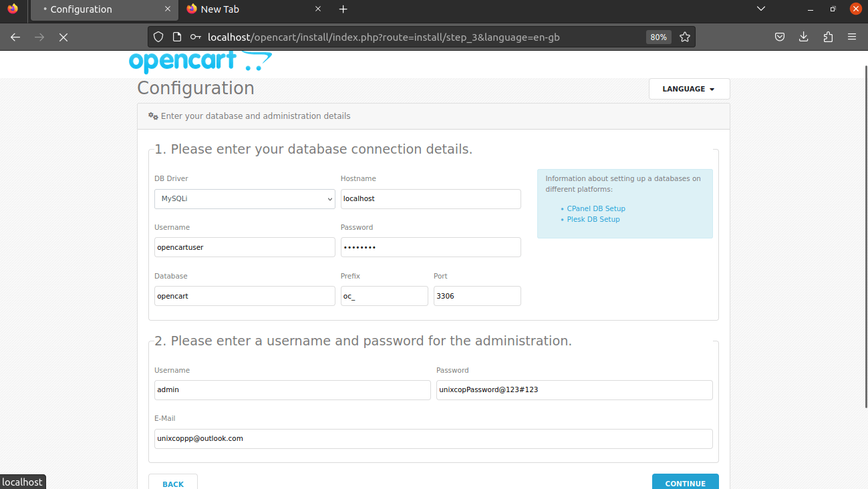Click the Port field 3306
Screen dimensions: 868x489
click(477, 296)
